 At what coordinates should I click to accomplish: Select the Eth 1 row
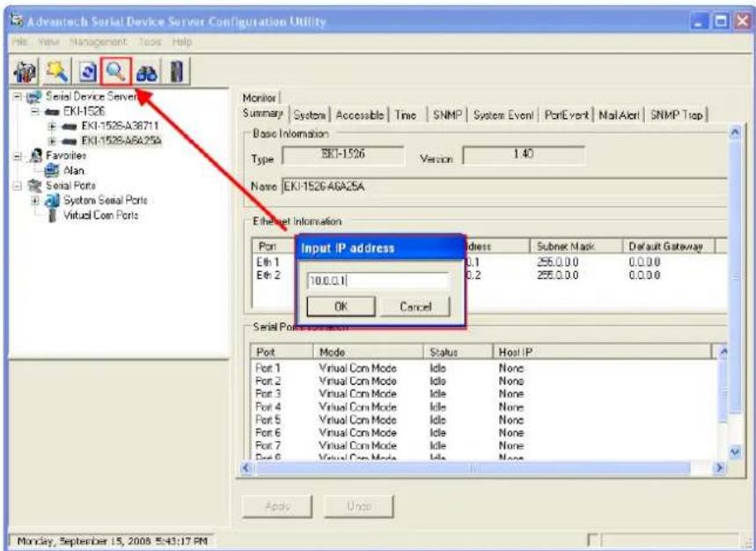tap(489, 262)
